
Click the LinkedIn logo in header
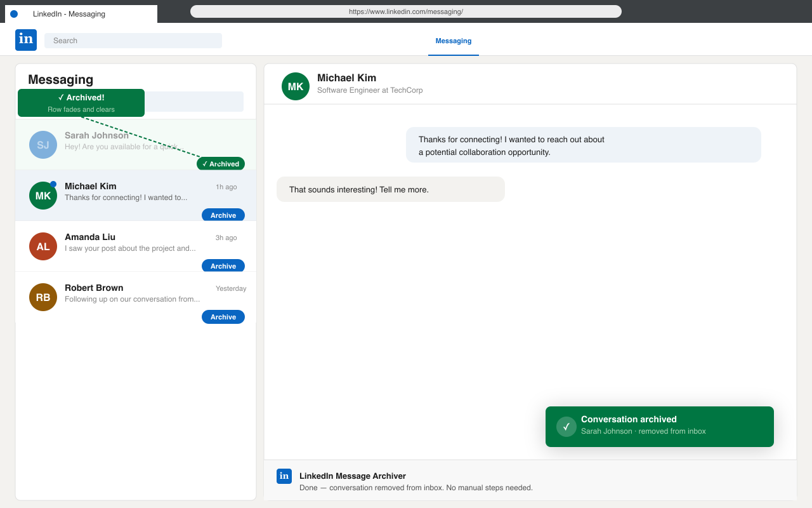coord(26,40)
